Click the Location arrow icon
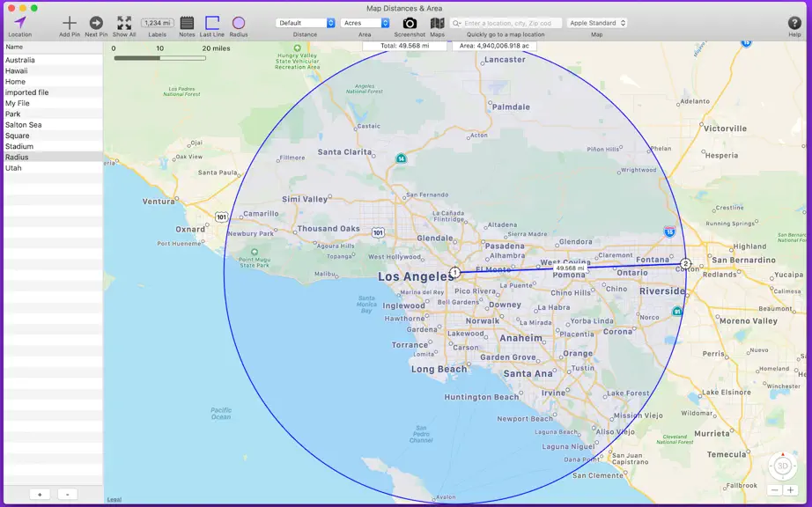 [x=19, y=22]
